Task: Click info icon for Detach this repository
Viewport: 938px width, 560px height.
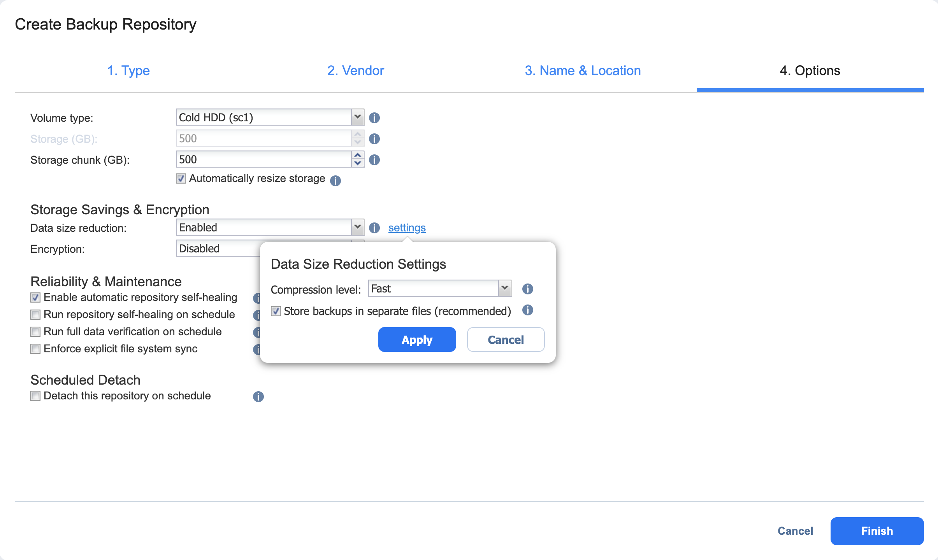Action: click(x=258, y=397)
